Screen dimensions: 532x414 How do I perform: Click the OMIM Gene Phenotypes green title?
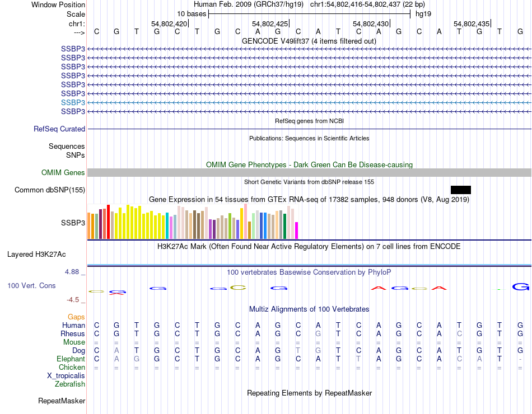(309, 165)
